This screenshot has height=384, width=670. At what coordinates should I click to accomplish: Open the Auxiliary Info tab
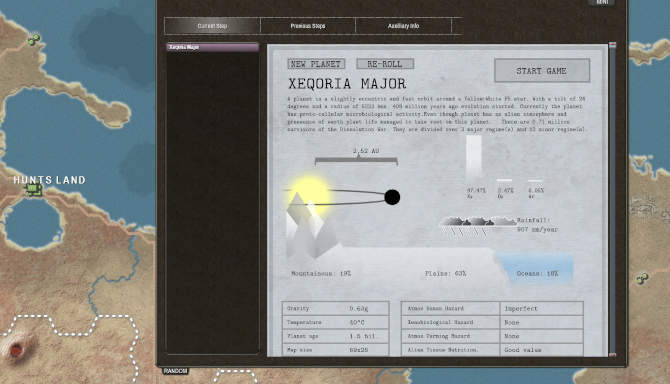(403, 26)
